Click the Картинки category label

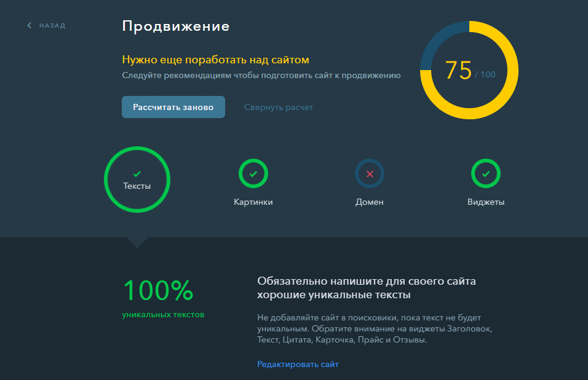[253, 200]
